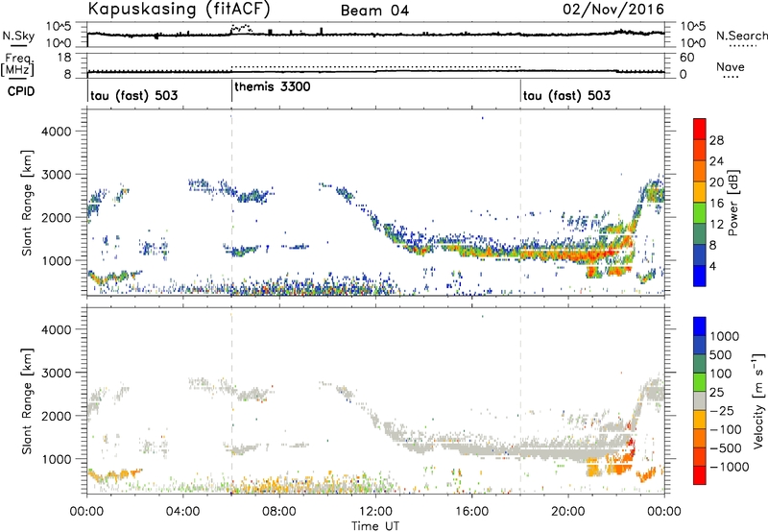
Task: Click the '60' tick on the Nave axis
Action: [687, 58]
